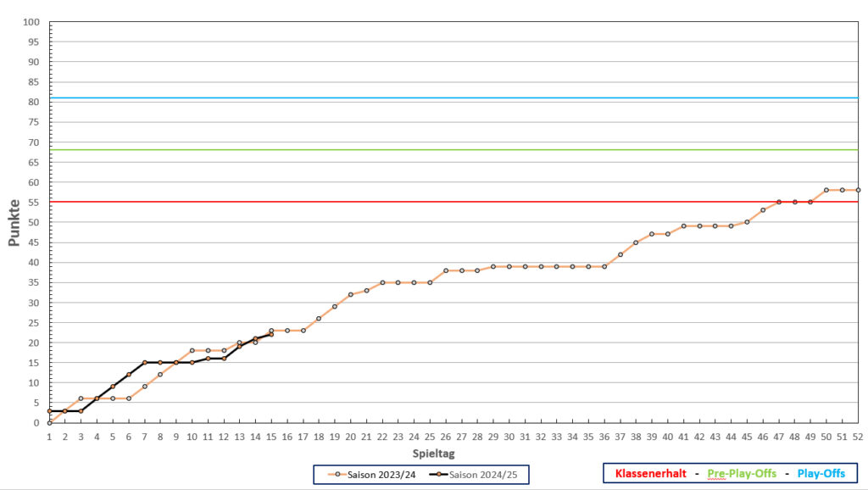Select the 2023/24 data point at Spieltag 50
868x490 pixels.
click(x=826, y=190)
